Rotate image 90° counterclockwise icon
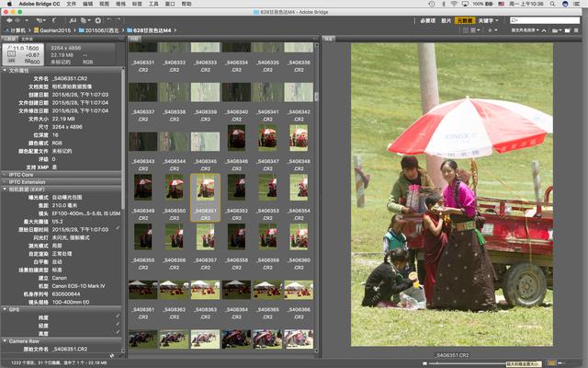The width and height of the screenshot is (588, 368). pos(109,18)
